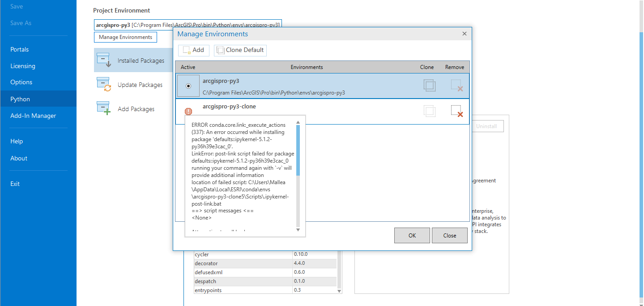Screen dimensions: 644x306
Task: Click the Installed Packages icon
Action: (104, 60)
